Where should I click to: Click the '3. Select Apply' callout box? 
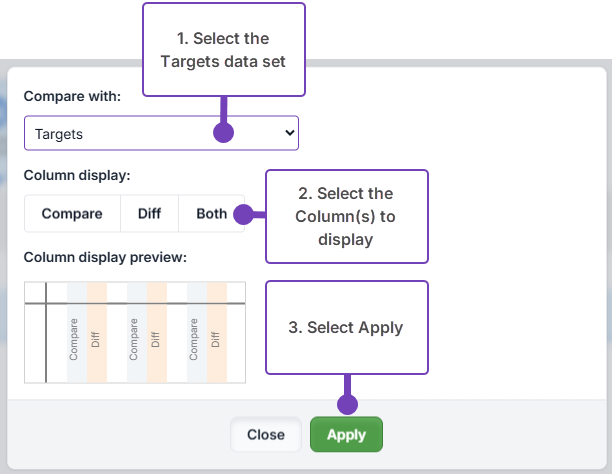point(346,327)
